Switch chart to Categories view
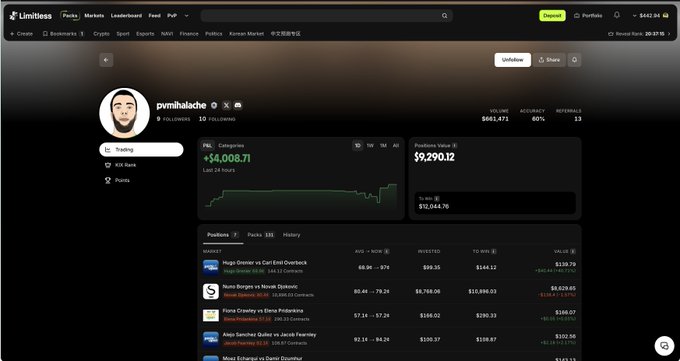Screen dimensions: 680x361 (x=231, y=146)
